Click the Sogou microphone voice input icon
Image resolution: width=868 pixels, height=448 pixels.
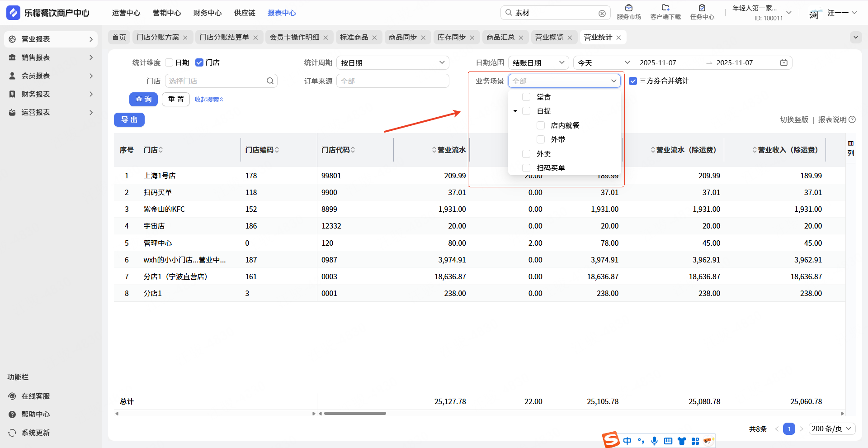pyautogui.click(x=654, y=441)
